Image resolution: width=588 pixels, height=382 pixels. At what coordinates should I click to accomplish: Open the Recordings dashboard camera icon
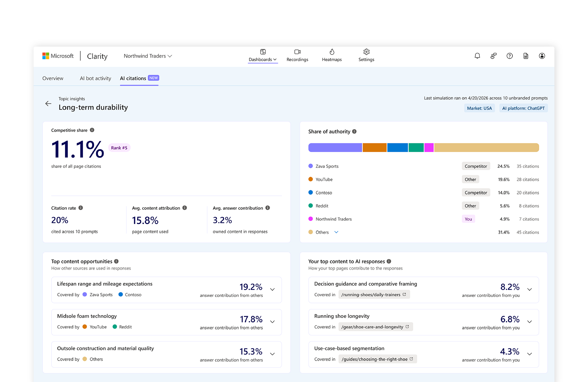297,52
